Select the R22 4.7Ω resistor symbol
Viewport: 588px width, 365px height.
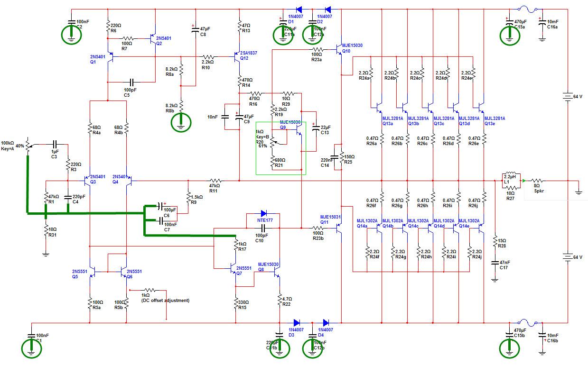coord(280,301)
